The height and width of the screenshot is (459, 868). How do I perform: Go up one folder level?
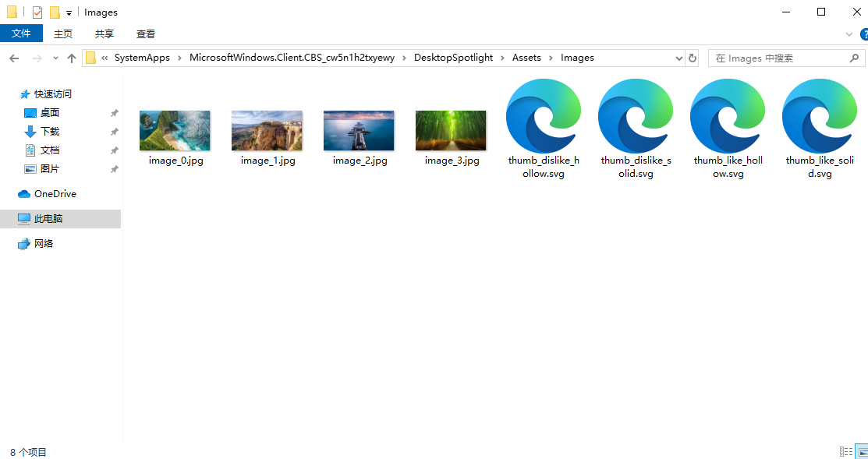tap(72, 58)
